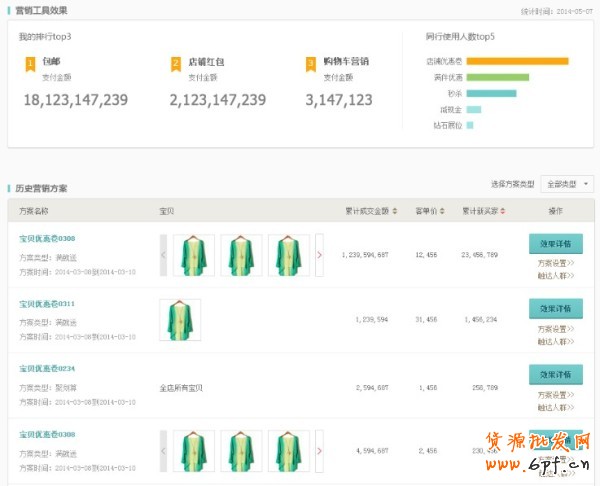The height and width of the screenshot is (486, 600).
Task: Open 效果详情 for plan 宝贝优惠卷0311
Action: [555, 308]
